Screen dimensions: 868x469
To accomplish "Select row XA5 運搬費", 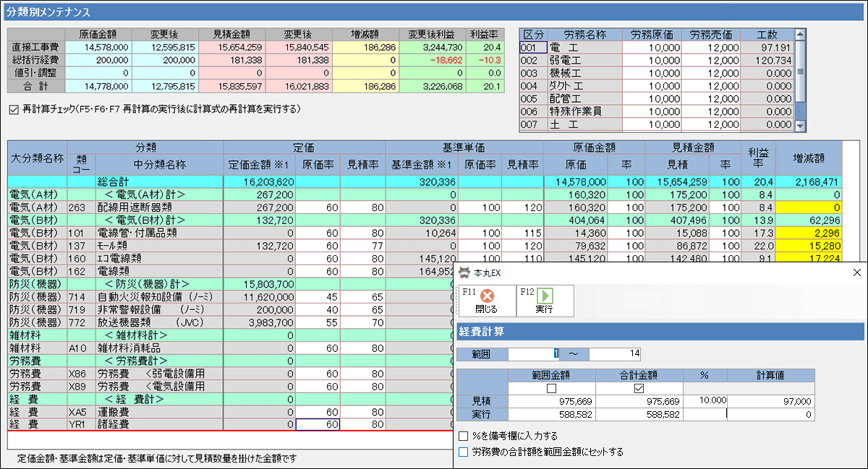I will (231, 412).
